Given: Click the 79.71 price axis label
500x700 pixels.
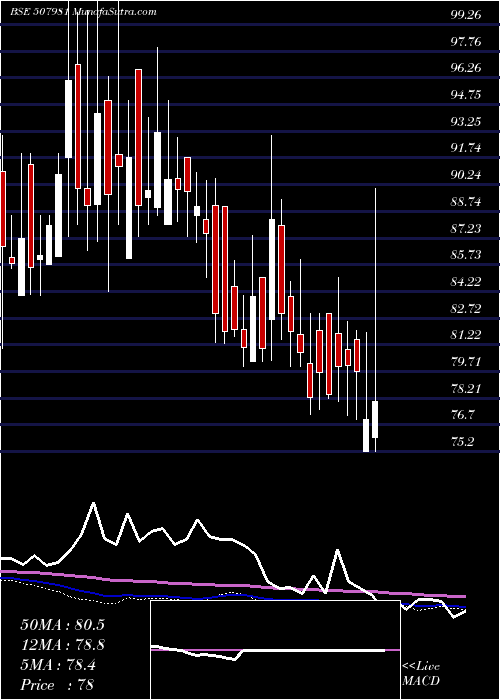Looking at the screenshot, I should pyautogui.click(x=466, y=361).
